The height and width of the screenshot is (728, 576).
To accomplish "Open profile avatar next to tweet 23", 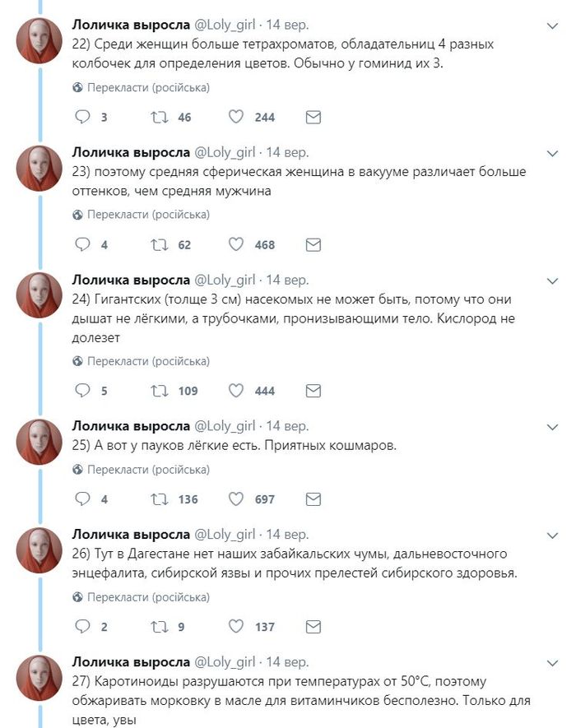I will pyautogui.click(x=39, y=169).
